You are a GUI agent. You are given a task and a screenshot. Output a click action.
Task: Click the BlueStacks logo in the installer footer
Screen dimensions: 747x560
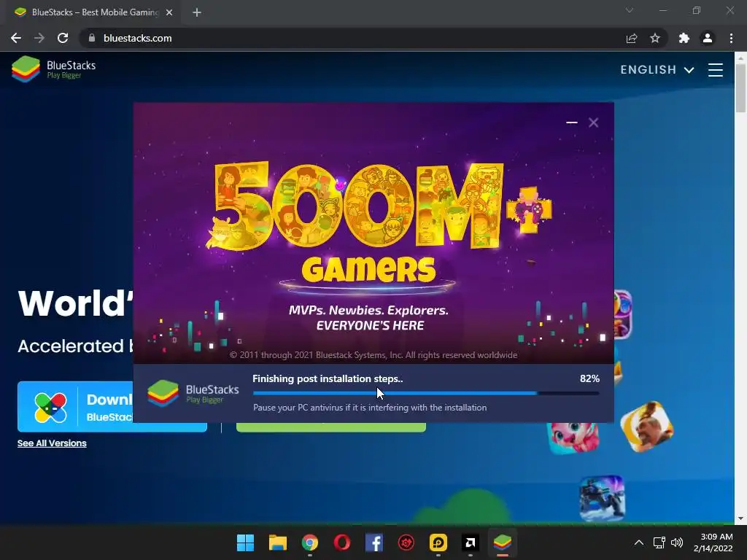coord(193,393)
